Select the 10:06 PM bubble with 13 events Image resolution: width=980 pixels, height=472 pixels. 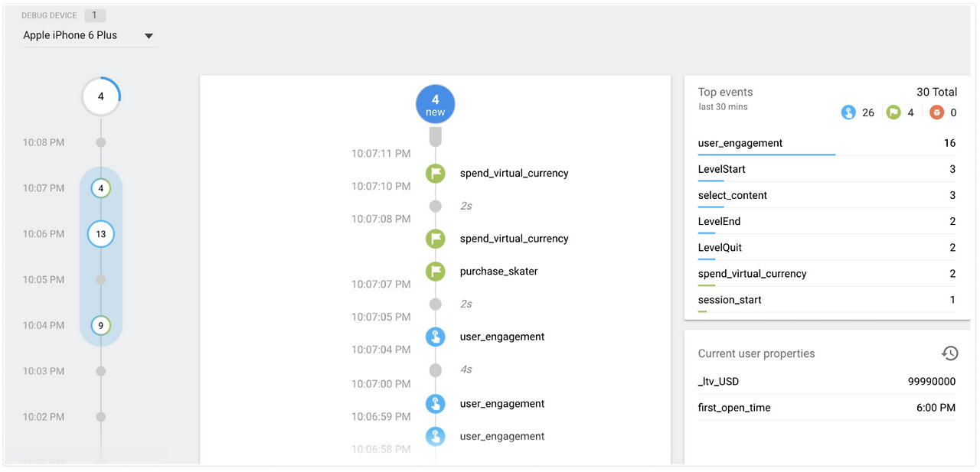click(100, 234)
